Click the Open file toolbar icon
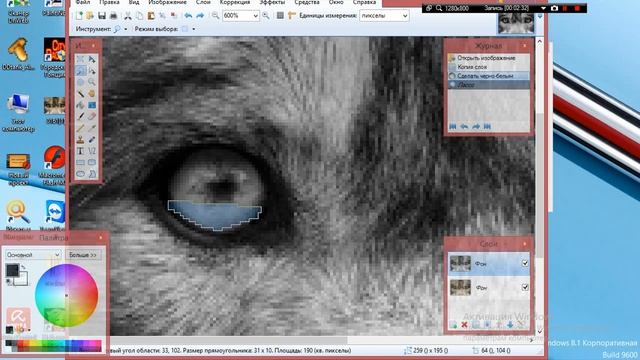Screen dimensions: 640x360 tap(90, 16)
